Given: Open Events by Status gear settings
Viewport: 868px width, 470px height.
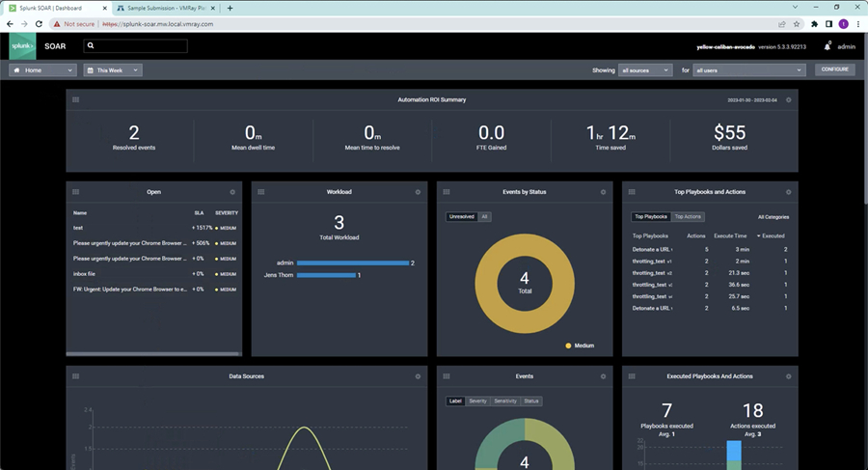Looking at the screenshot, I should point(604,192).
